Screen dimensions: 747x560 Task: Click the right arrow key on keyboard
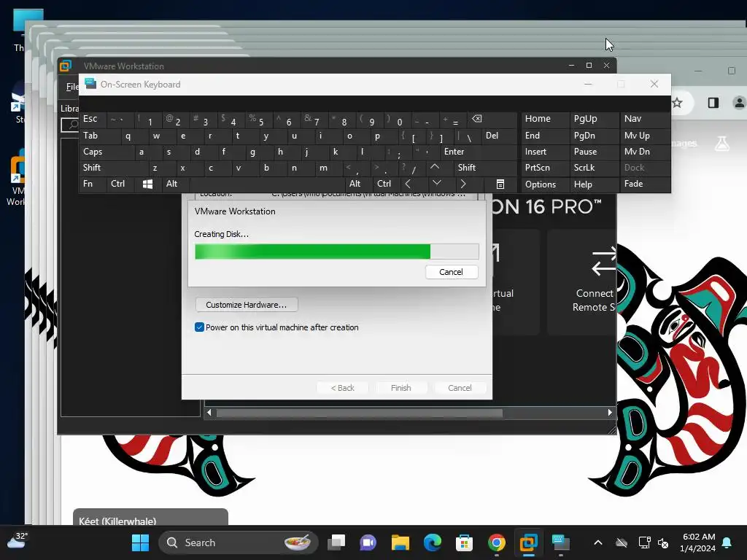(463, 184)
